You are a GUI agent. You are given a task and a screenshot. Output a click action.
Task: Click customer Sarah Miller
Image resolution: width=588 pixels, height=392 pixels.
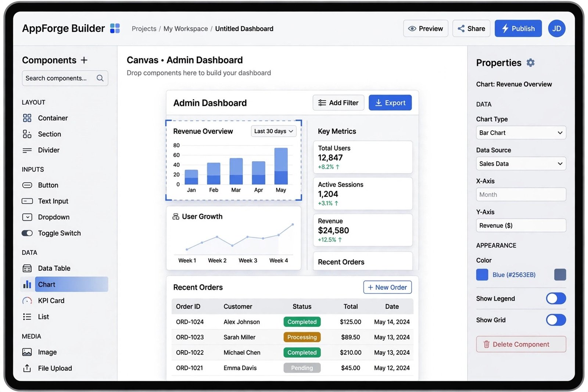tap(239, 337)
